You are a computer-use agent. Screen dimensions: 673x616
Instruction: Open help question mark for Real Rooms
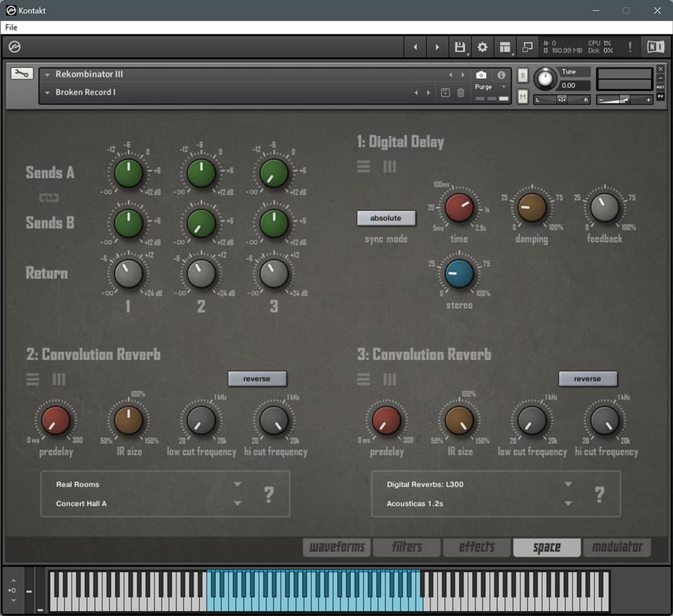click(x=268, y=494)
